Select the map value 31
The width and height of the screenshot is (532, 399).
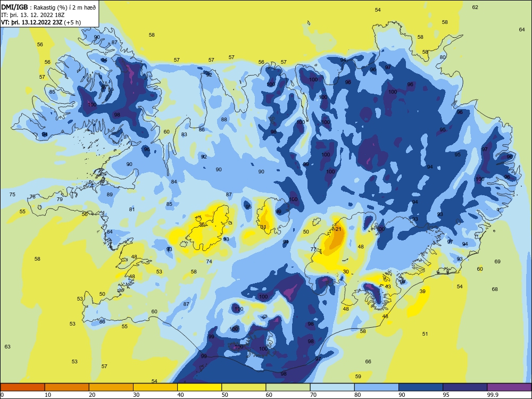coord(263,227)
